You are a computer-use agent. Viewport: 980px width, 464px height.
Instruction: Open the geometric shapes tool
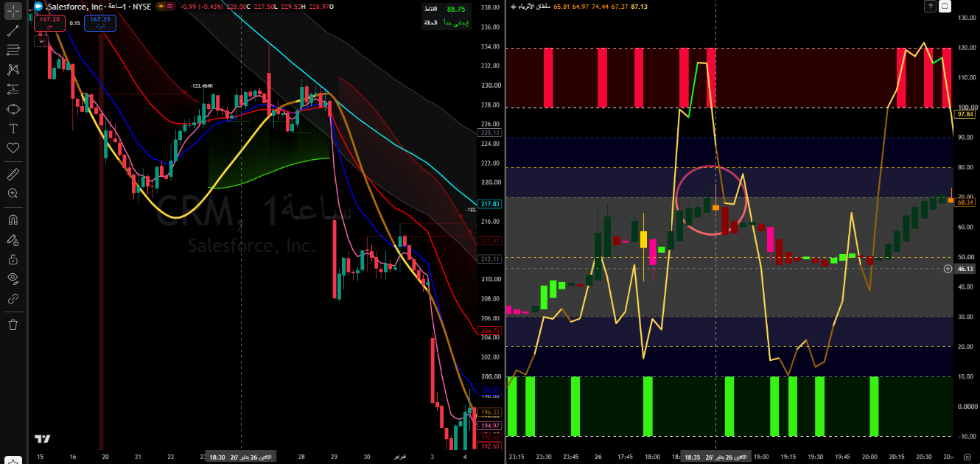pos(13,108)
